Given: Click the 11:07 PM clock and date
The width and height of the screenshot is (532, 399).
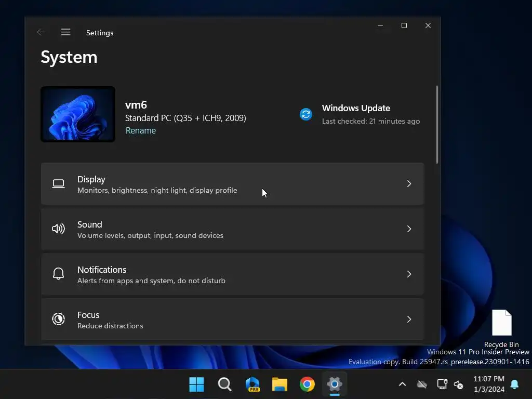Looking at the screenshot, I should tap(489, 384).
